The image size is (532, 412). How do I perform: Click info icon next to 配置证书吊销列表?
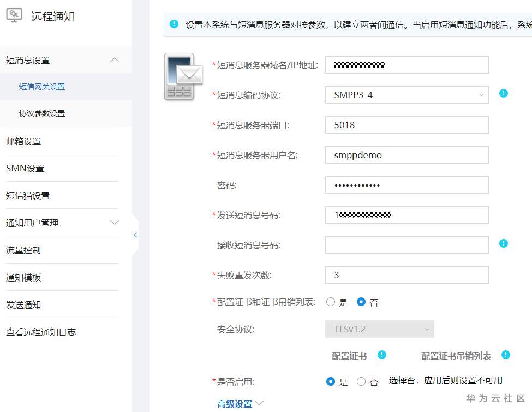pos(506,355)
